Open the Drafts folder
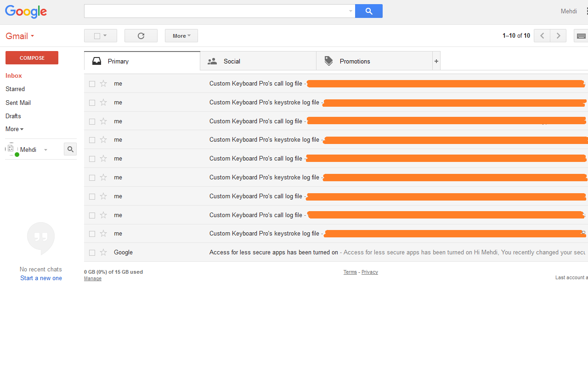This screenshot has width=588, height=368. [x=13, y=116]
